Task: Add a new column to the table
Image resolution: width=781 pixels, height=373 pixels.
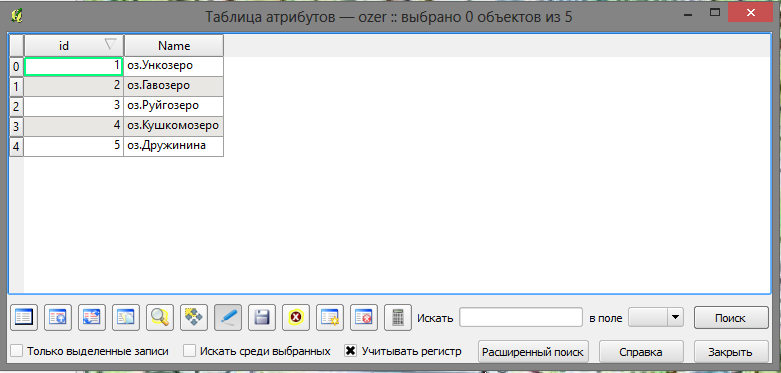Action: [x=330, y=317]
